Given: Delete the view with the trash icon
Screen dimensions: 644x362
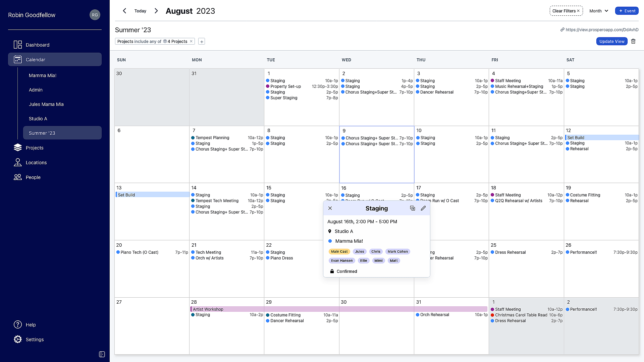Looking at the screenshot, I should tap(633, 42).
